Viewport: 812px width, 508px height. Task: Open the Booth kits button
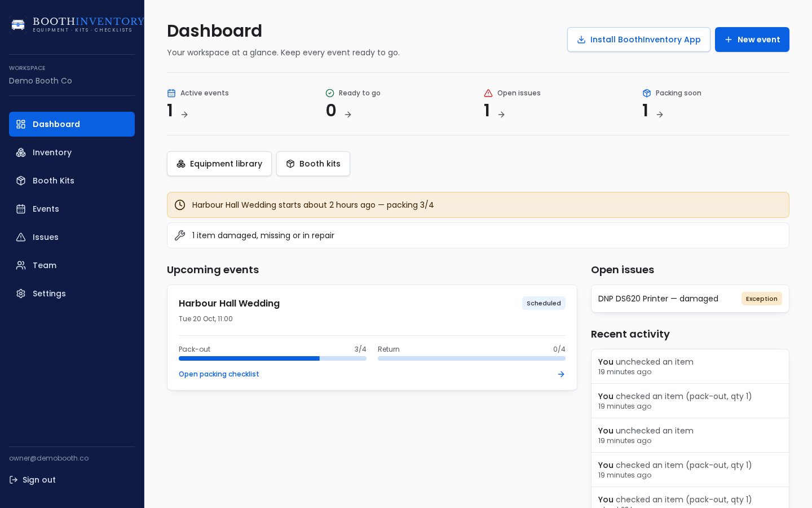pos(313,164)
